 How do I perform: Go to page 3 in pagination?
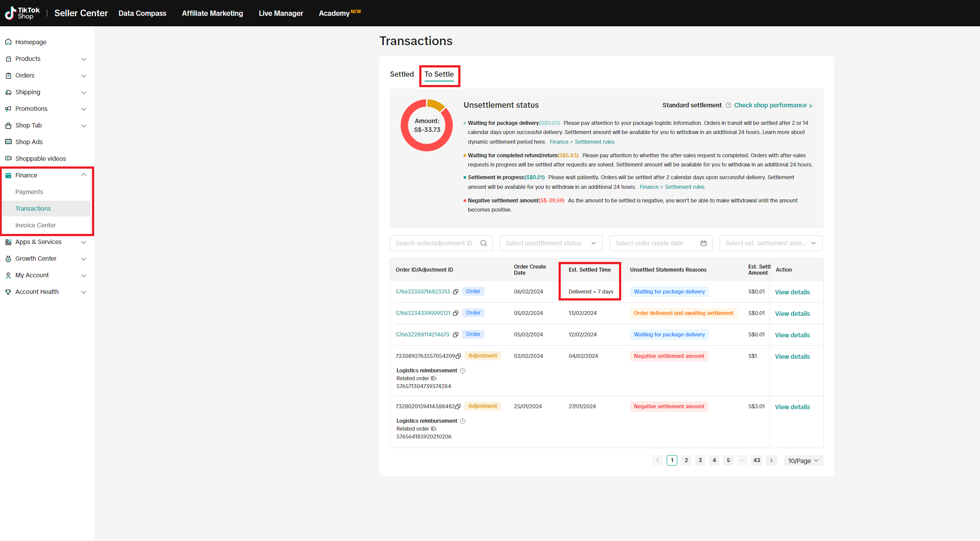click(700, 460)
